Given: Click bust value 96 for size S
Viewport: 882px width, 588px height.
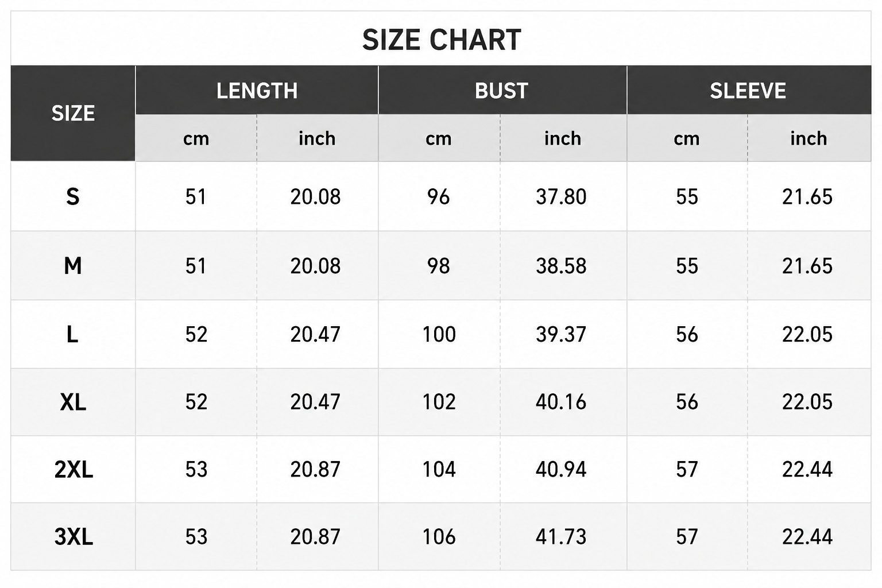Looking at the screenshot, I should [439, 197].
